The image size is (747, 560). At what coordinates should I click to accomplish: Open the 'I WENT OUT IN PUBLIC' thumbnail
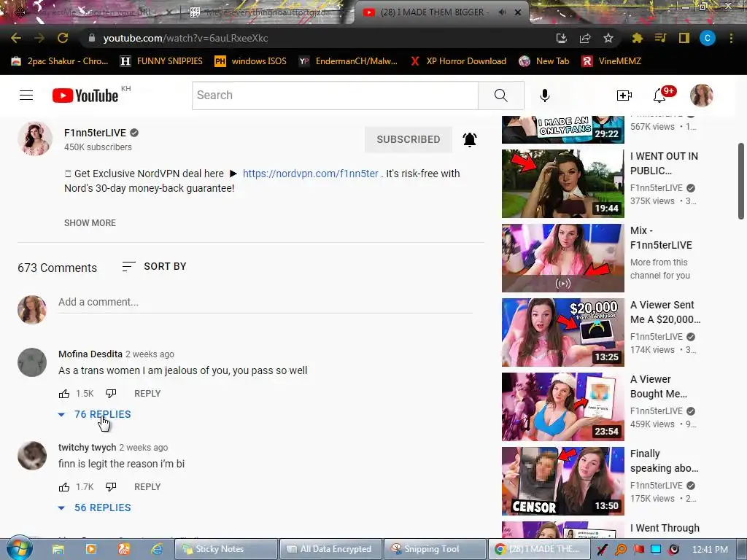[x=562, y=184]
